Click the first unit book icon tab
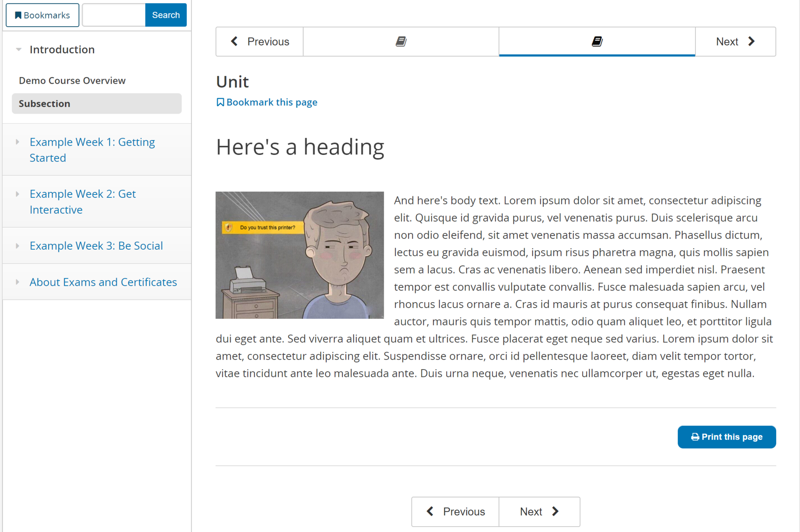800x532 pixels. click(x=401, y=42)
